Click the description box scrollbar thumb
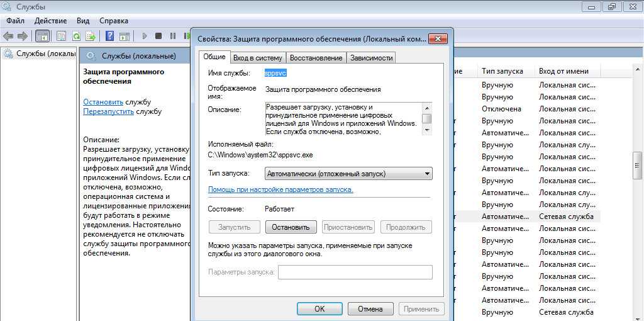644x321 pixels. [427, 119]
